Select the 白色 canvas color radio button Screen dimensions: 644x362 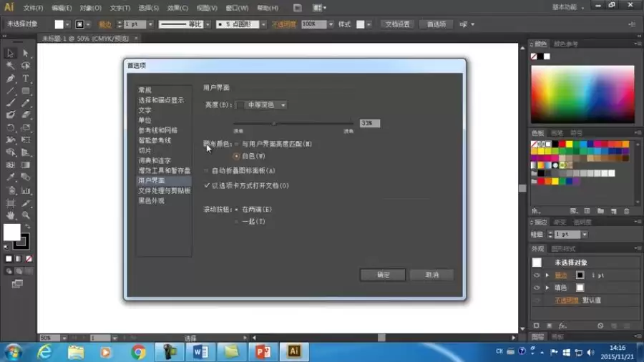236,156
